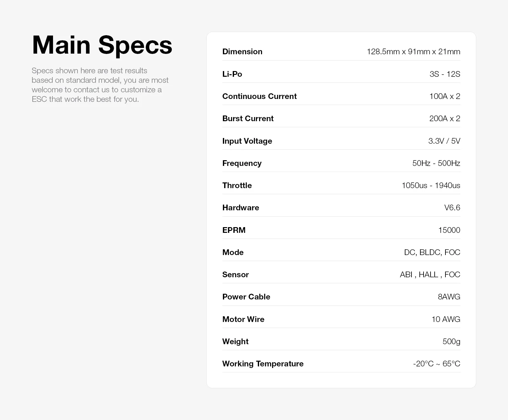This screenshot has width=508, height=420.
Task: Click the 200A x 2 burst value
Action: click(444, 118)
